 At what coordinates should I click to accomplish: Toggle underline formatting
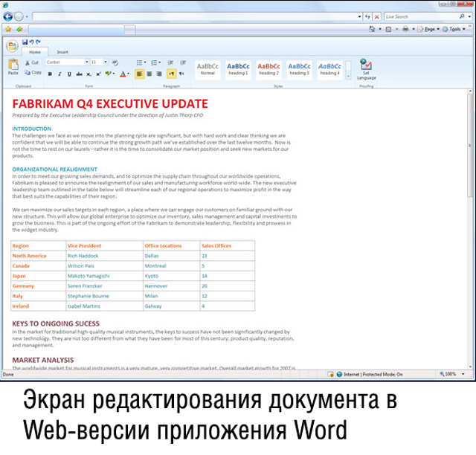[69, 74]
